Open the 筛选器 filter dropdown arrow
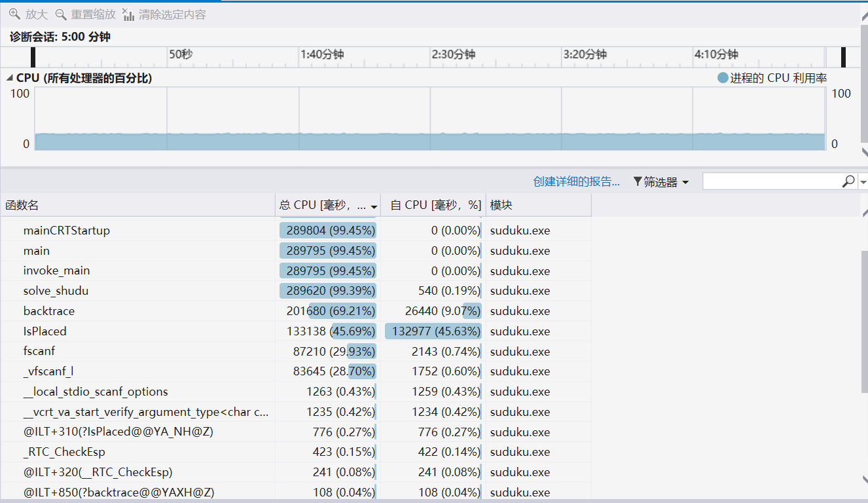Image resolution: width=868 pixels, height=503 pixels. tap(685, 182)
